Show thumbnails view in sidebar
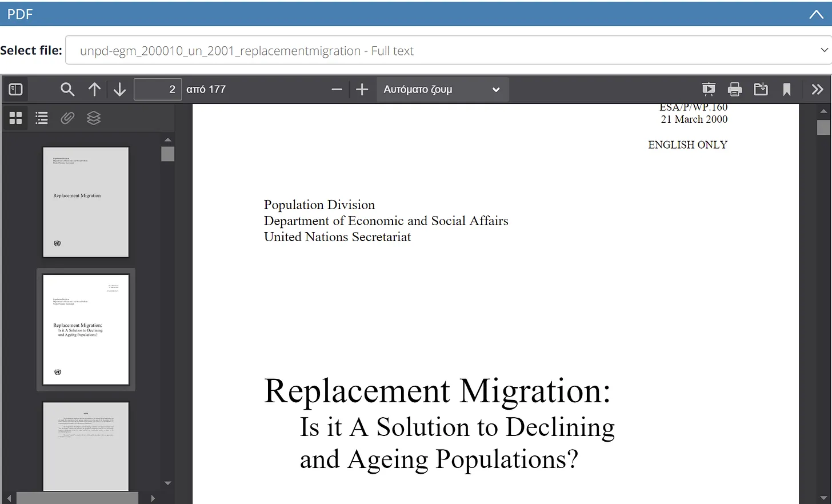 [15, 118]
